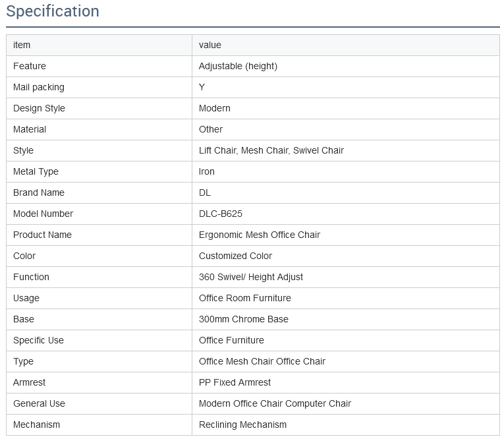
Task: Click the 'PP Fixed Armrest' value
Action: [x=235, y=382]
